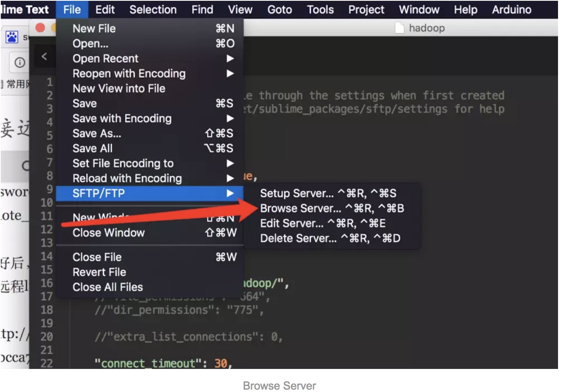This screenshot has width=562, height=392.
Task: Select Browse Server... in SFTP submenu
Action: coord(332,208)
